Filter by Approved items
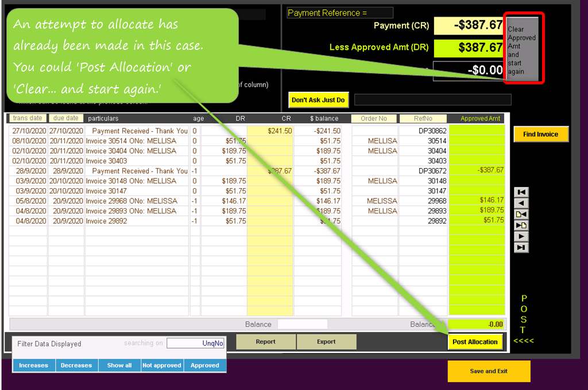Screen dimensions: 588x390 tap(205, 365)
